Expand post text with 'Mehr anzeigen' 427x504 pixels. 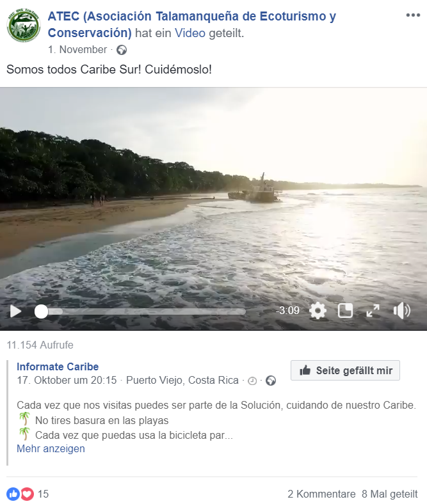[x=51, y=448]
